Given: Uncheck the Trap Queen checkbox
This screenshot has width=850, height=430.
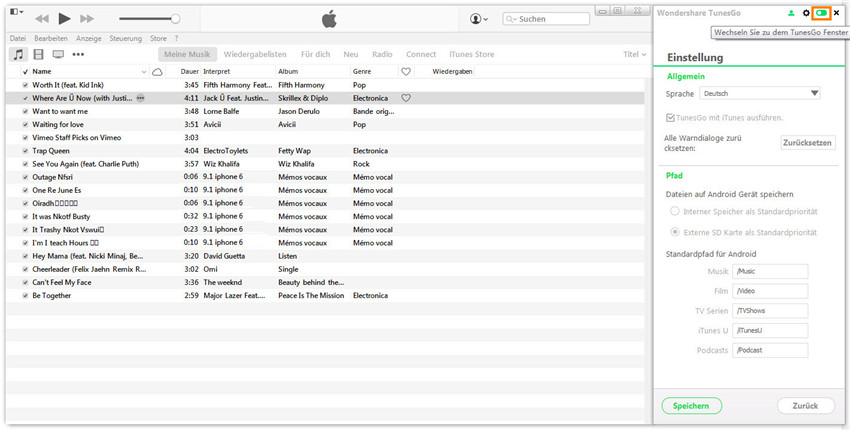Looking at the screenshot, I should pos(25,151).
